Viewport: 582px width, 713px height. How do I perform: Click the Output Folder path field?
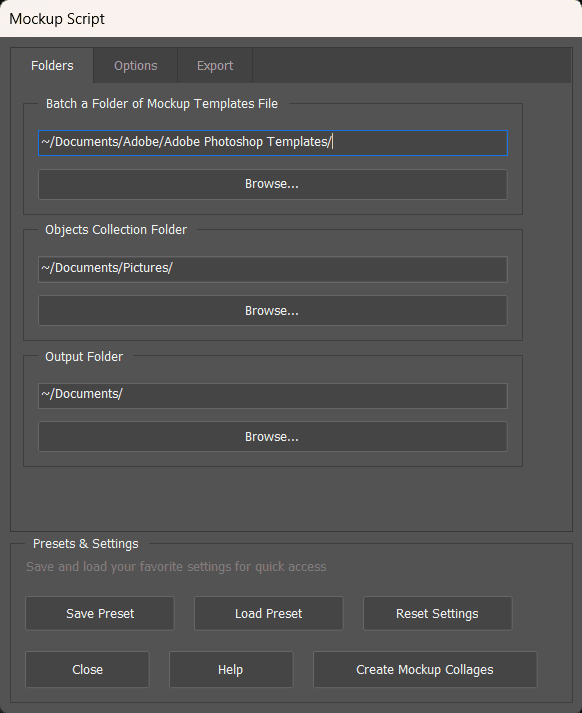click(273, 396)
